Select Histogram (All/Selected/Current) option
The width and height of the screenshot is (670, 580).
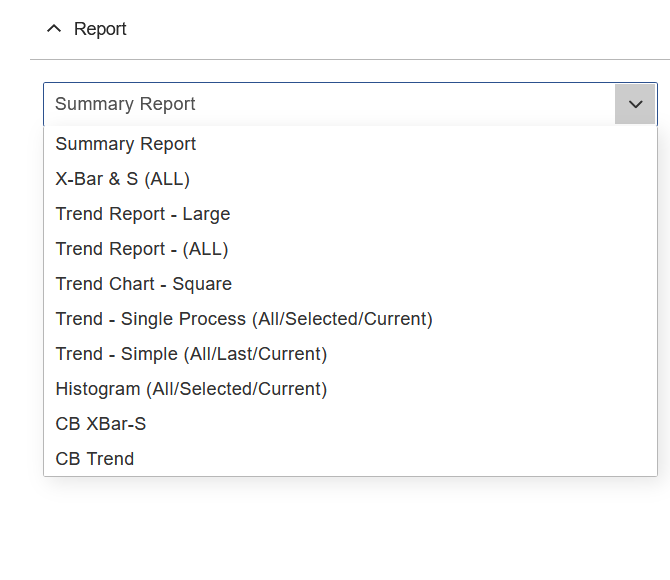(x=191, y=389)
